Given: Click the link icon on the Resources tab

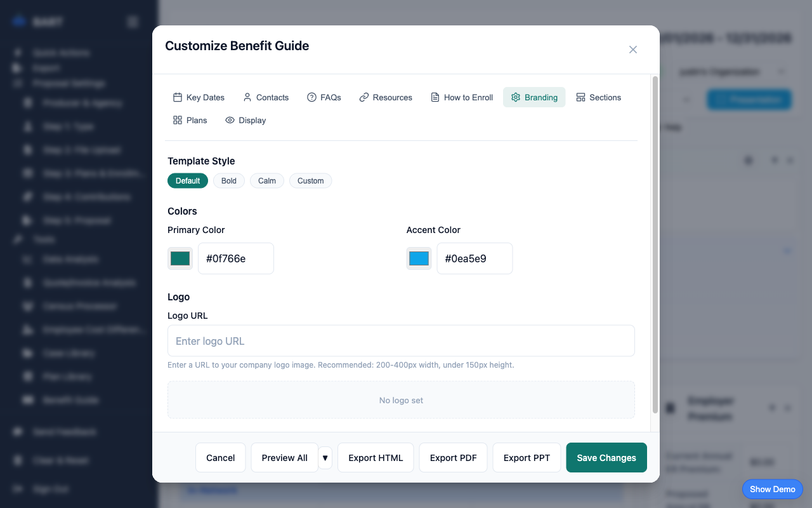Looking at the screenshot, I should 363,97.
